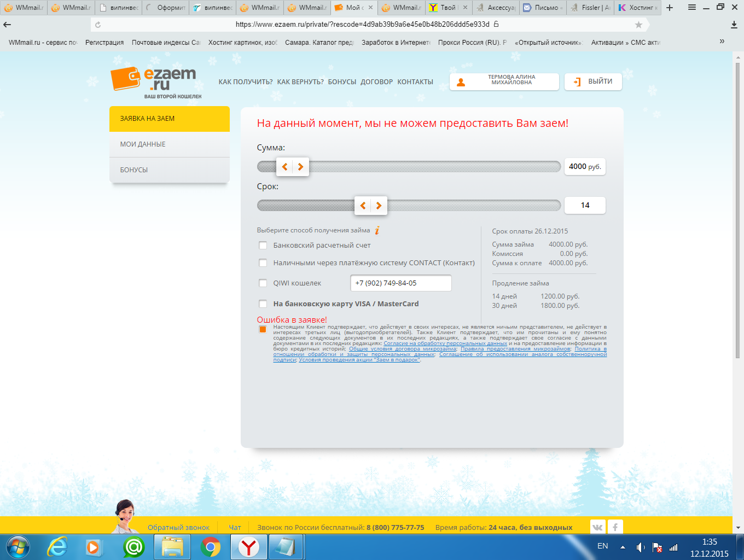Screen dimensions: 744x560
Task: Switch to Fissler browser tab
Action: pos(590,8)
